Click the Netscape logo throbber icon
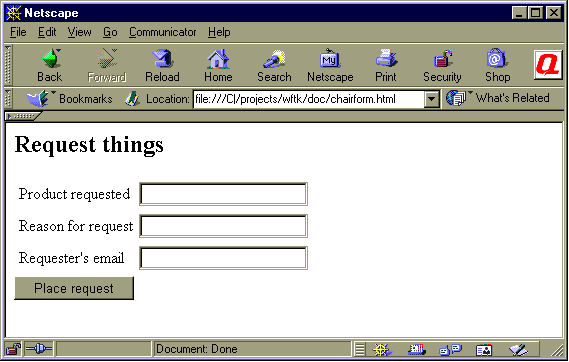The height and width of the screenshot is (362, 569). (548, 65)
